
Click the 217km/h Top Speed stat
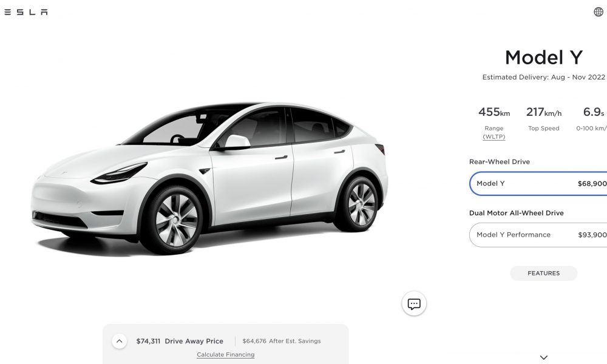[543, 119]
